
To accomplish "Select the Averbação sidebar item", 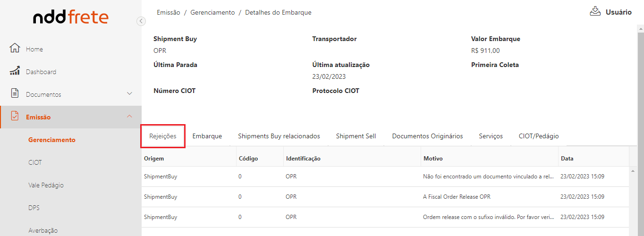I will (43, 230).
